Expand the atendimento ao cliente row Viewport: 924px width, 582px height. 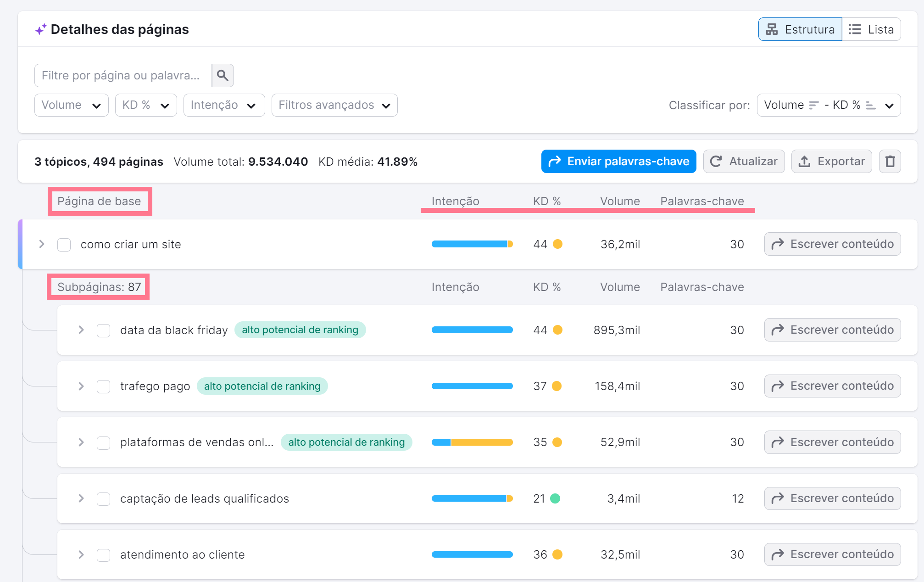81,554
